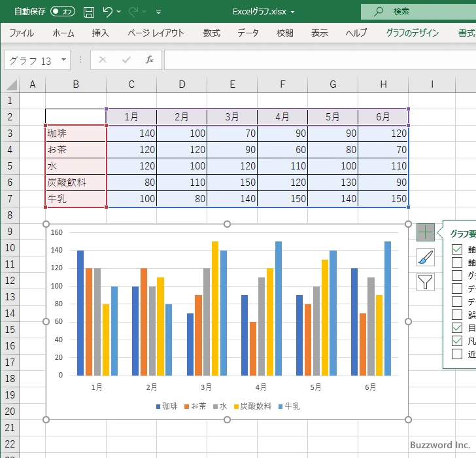Viewport: 476px width, 458px height.
Task: Open Chart Filters funnel button
Action: 425,282
